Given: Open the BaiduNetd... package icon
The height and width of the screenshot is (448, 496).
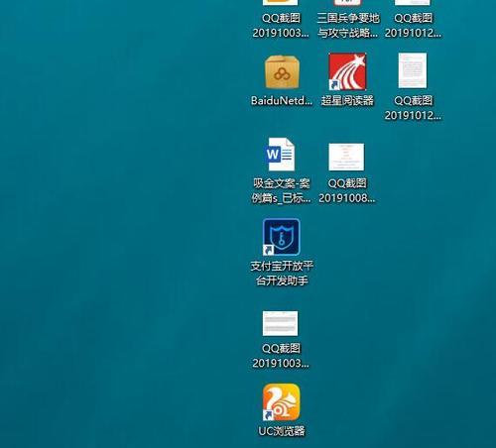Looking at the screenshot, I should 282,72.
